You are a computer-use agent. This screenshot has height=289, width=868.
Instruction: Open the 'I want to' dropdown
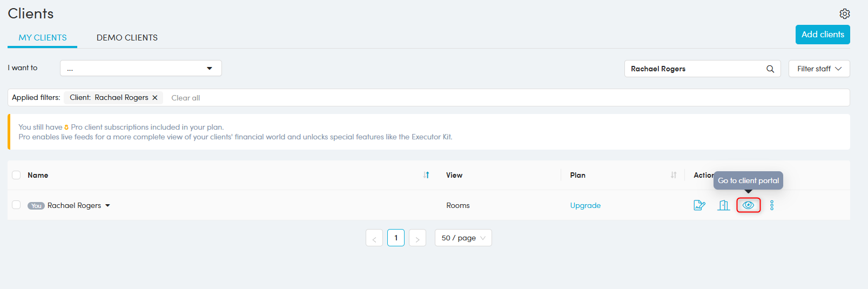pyautogui.click(x=140, y=68)
